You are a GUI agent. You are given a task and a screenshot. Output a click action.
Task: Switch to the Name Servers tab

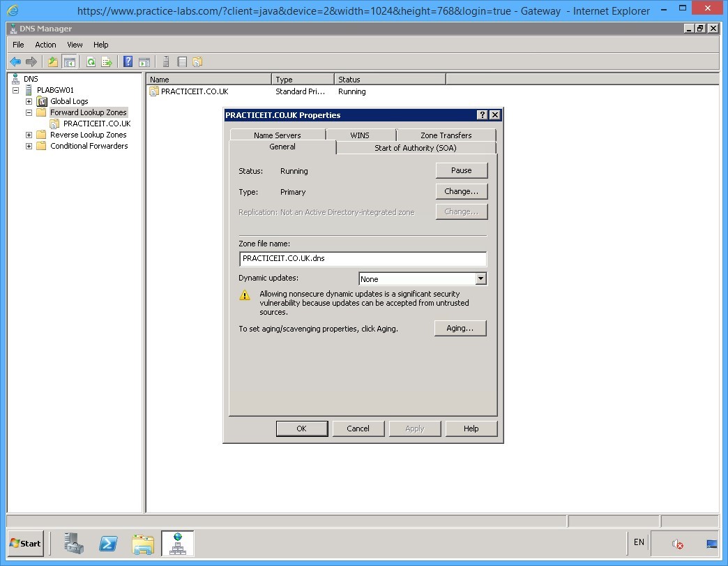[x=277, y=135]
